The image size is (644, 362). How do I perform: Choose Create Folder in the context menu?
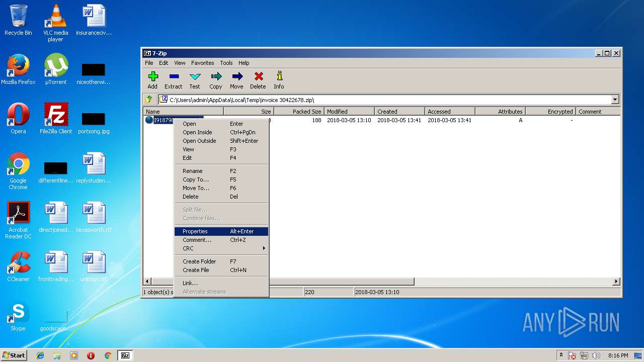[221, 261]
